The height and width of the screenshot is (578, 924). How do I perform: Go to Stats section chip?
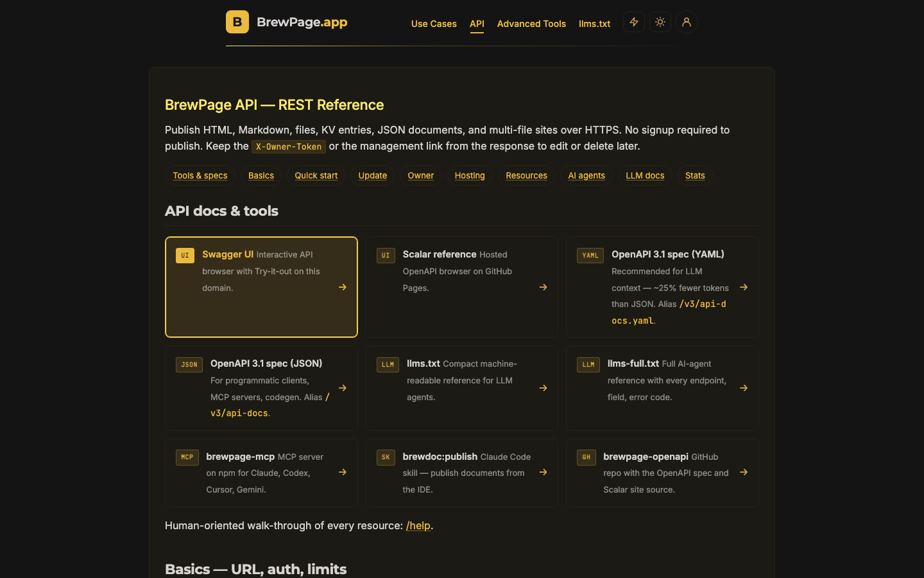click(x=695, y=175)
